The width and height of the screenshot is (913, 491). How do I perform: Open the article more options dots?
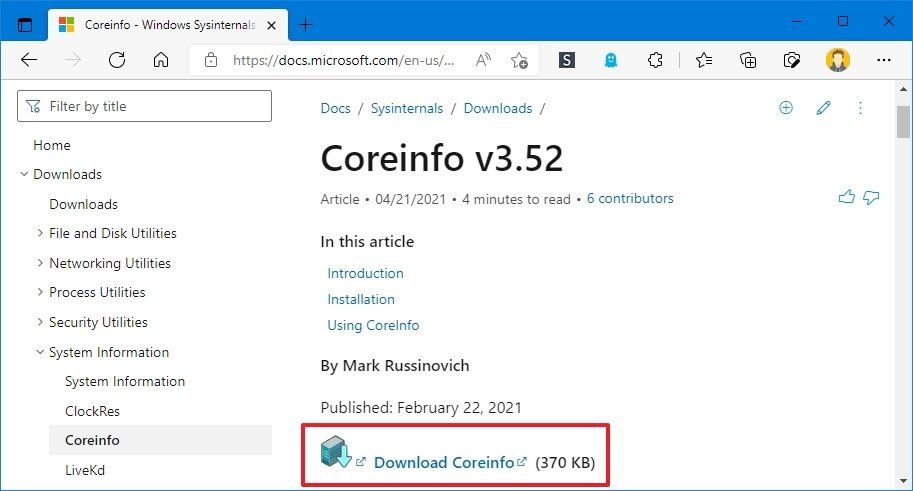pyautogui.click(x=860, y=108)
